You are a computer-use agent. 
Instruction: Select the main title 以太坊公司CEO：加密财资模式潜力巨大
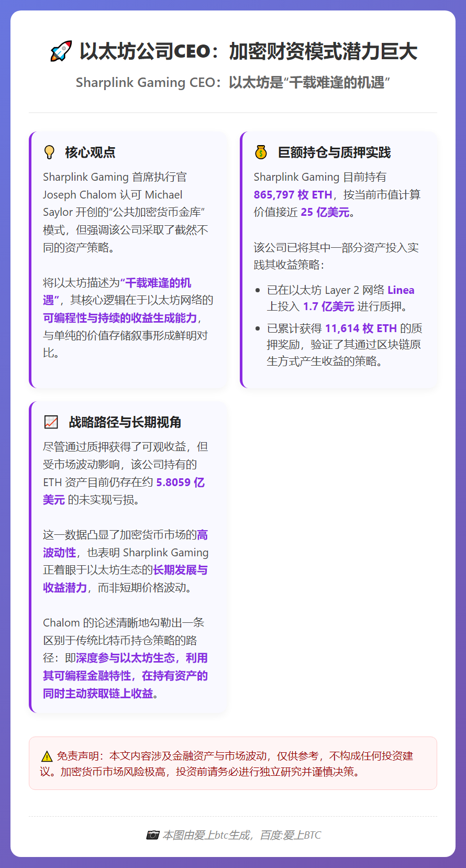248,51
